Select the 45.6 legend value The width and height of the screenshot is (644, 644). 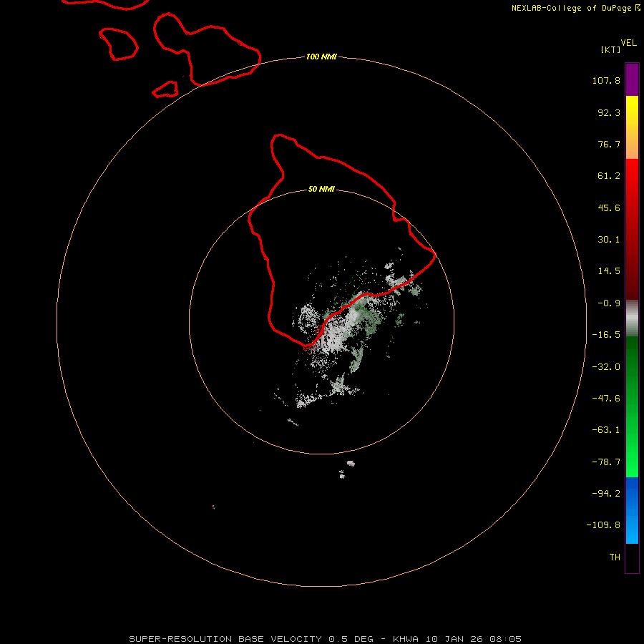609,208
